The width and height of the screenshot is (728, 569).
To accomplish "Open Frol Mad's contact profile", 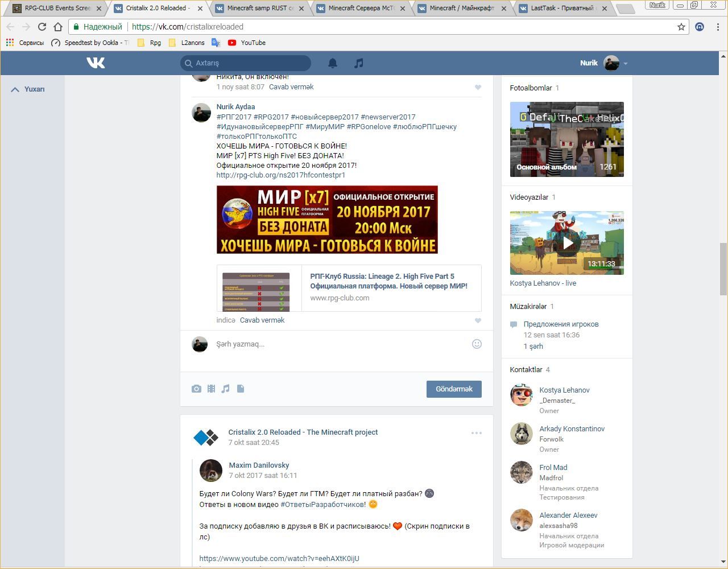I will click(553, 468).
